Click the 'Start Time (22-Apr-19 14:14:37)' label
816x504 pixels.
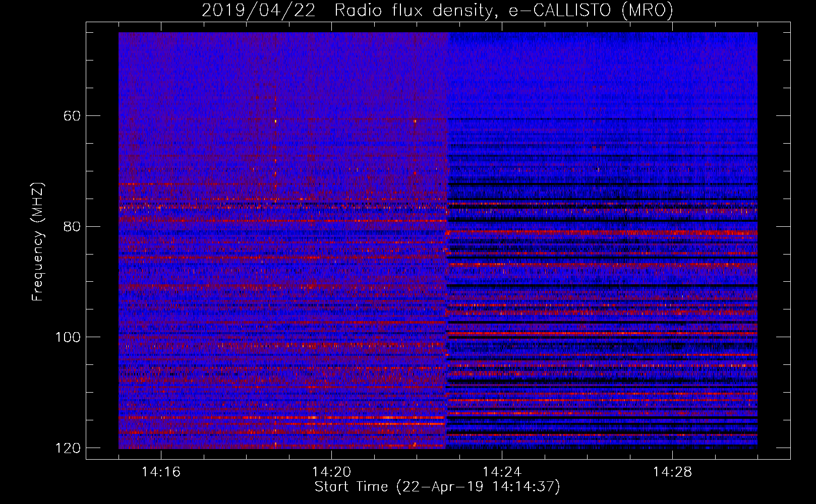tap(437, 487)
